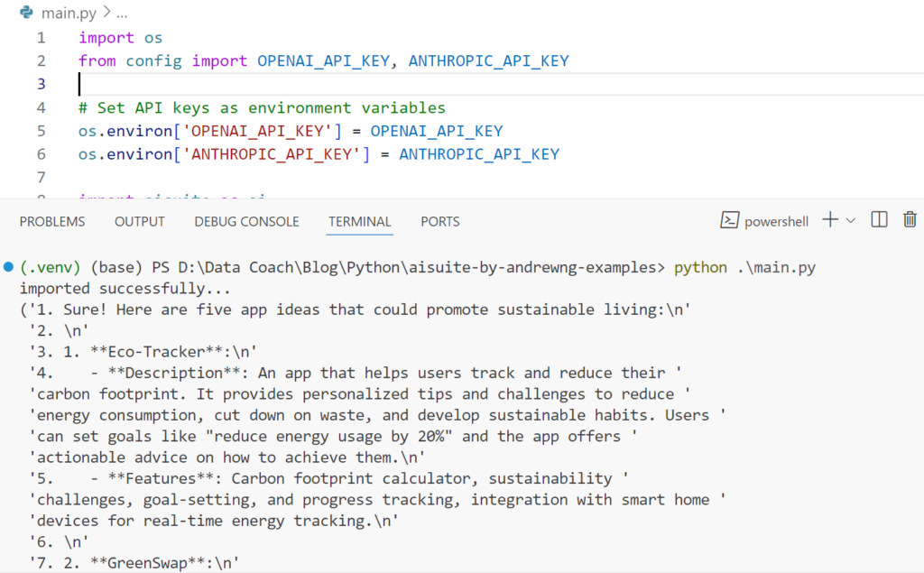
Task: Add a new terminal with plus icon
Action: click(x=830, y=220)
